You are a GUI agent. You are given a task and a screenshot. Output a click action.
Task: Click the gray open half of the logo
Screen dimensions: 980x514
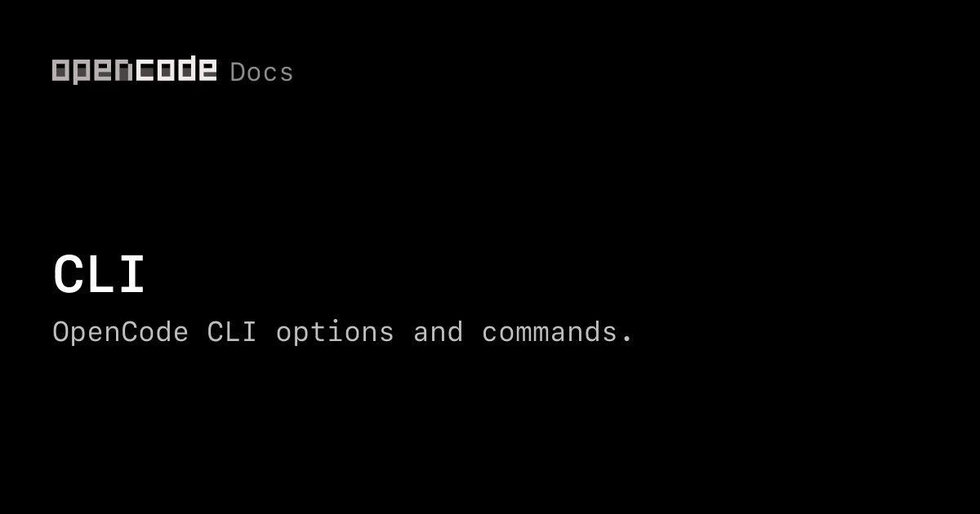[93, 72]
